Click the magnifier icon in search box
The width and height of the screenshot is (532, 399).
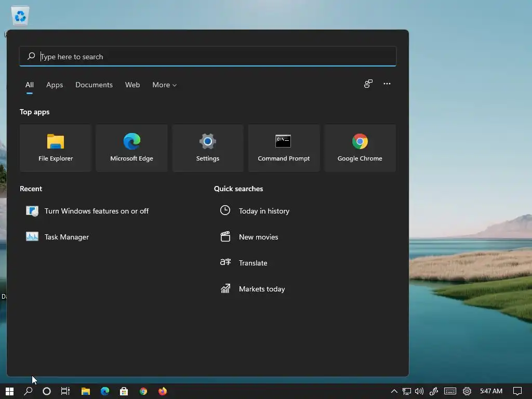(31, 56)
